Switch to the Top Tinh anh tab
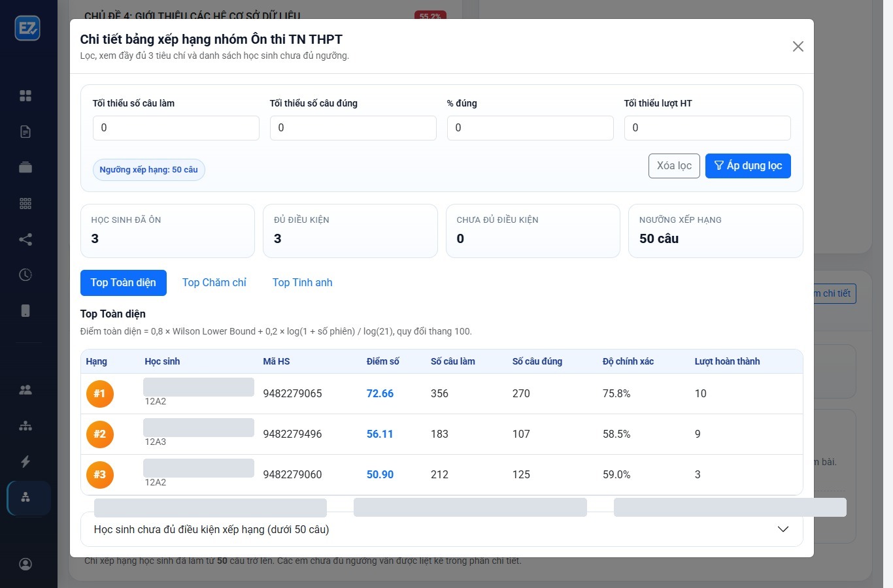This screenshot has height=588, width=893. point(303,283)
